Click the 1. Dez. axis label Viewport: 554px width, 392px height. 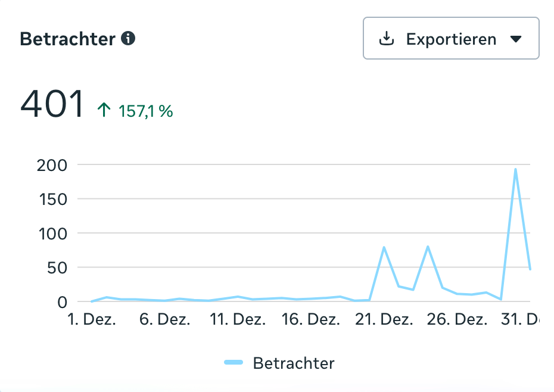tap(91, 320)
